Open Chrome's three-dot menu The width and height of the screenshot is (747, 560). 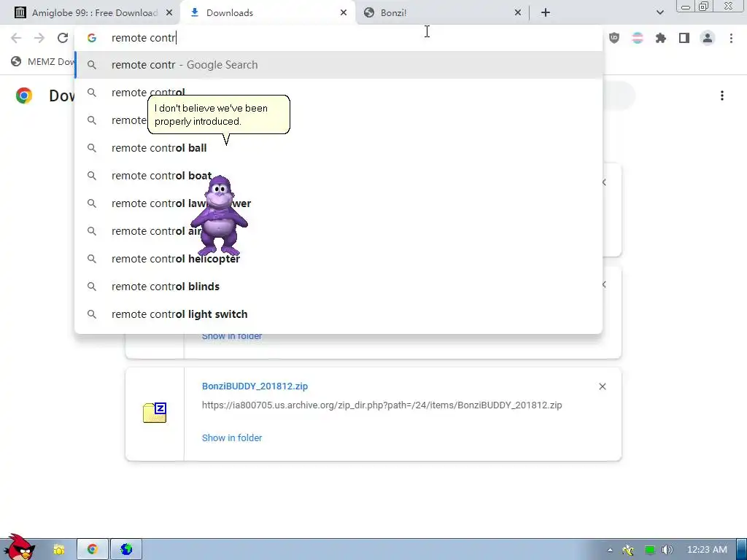pyautogui.click(x=731, y=38)
